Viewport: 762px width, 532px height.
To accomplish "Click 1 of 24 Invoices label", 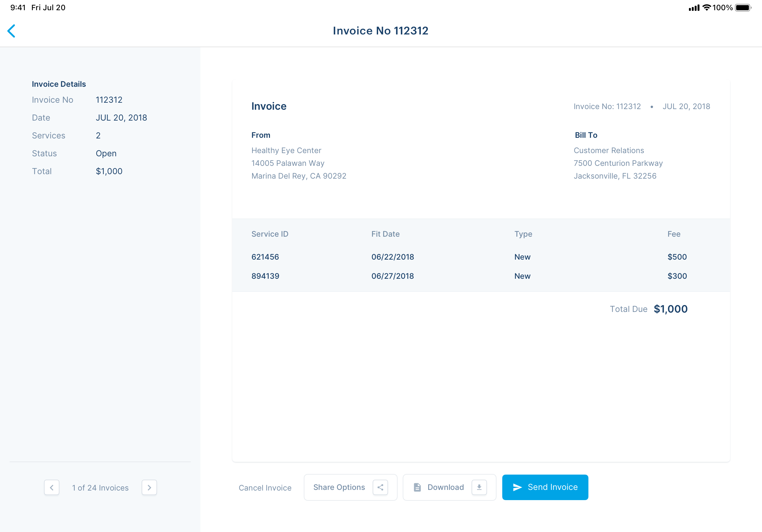I will click(100, 488).
